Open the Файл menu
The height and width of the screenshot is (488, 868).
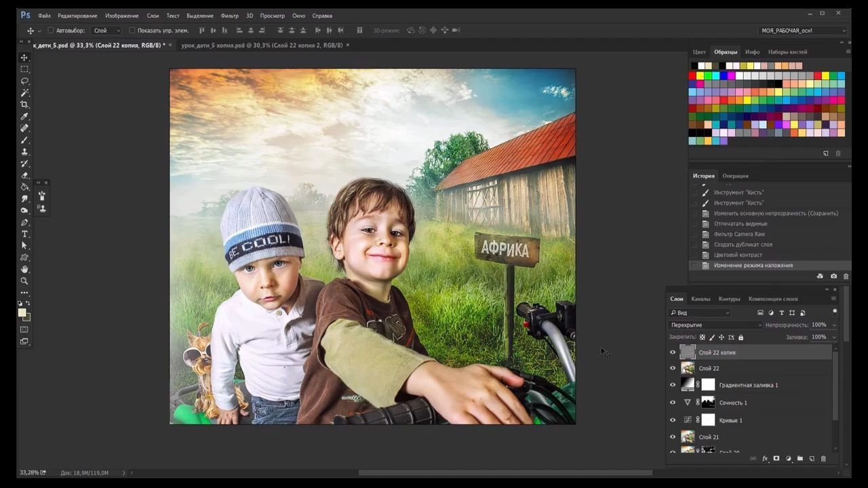[x=44, y=16]
